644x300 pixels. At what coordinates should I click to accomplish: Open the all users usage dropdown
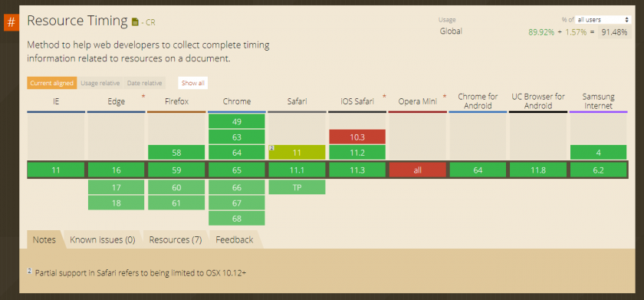tap(603, 20)
